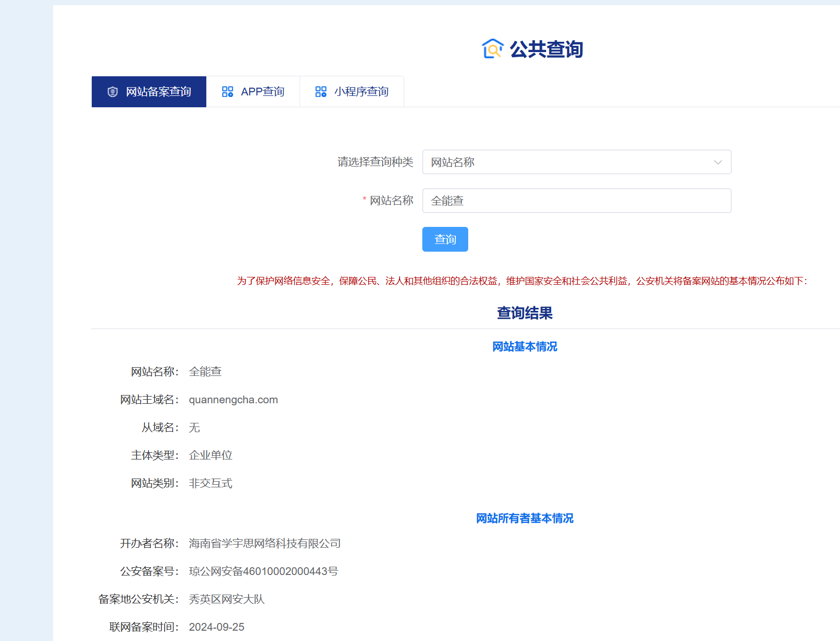The height and width of the screenshot is (641, 840).
Task: Click the red notice text about 保护网络信息安全
Action: pyautogui.click(x=522, y=281)
